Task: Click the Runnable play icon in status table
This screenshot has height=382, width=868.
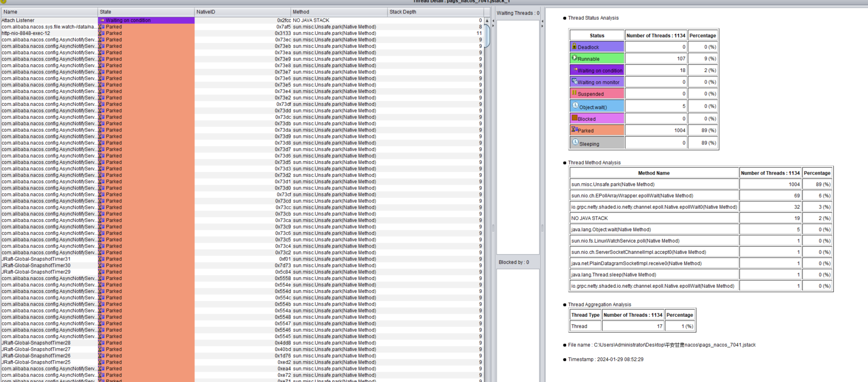Action: point(574,58)
